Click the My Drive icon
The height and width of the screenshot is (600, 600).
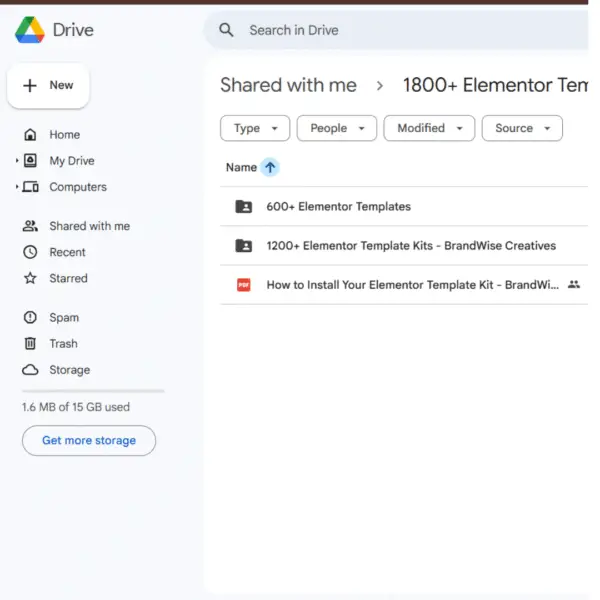coord(30,161)
